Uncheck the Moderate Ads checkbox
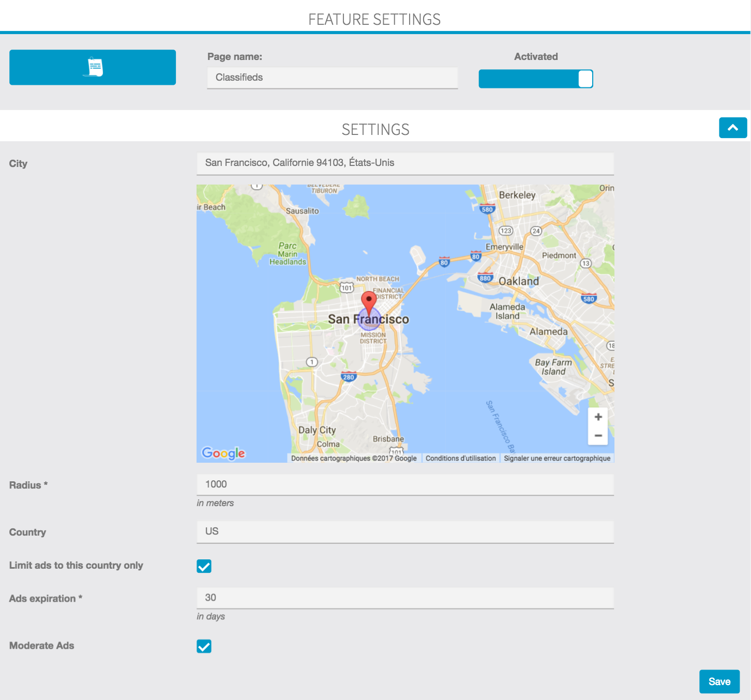Image resolution: width=751 pixels, height=700 pixels. pyautogui.click(x=204, y=646)
